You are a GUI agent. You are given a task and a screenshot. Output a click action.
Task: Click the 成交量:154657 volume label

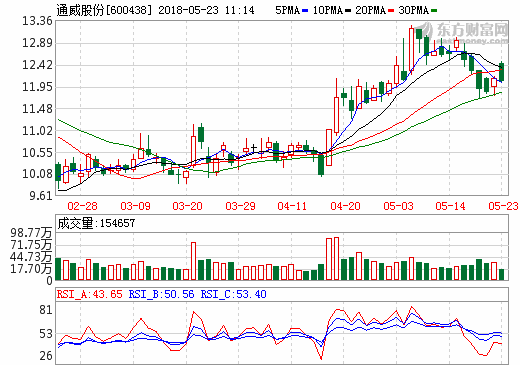(x=96, y=223)
